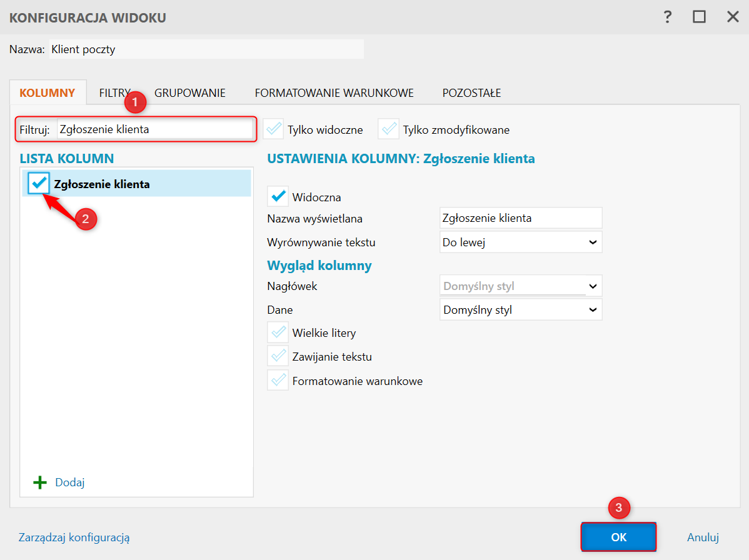Viewport: 749px width, 560px height.
Task: Open Wyrównywanie tekstu dropdown
Action: pyautogui.click(x=521, y=242)
